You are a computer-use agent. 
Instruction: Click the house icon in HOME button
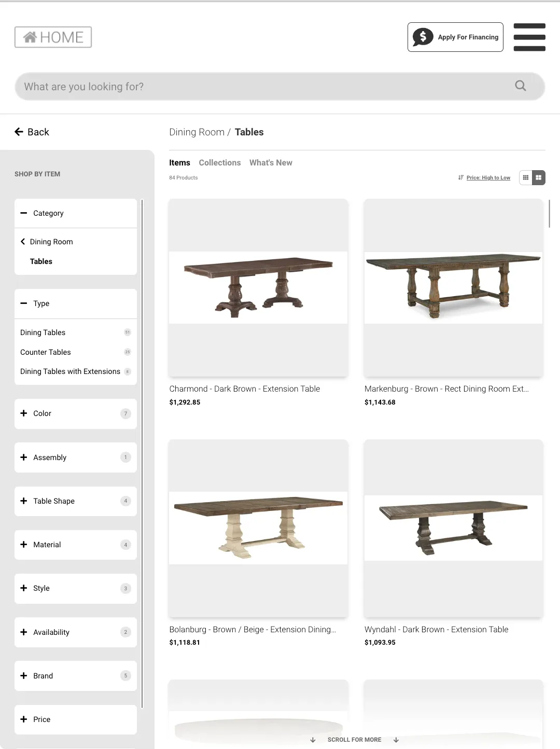coord(30,37)
